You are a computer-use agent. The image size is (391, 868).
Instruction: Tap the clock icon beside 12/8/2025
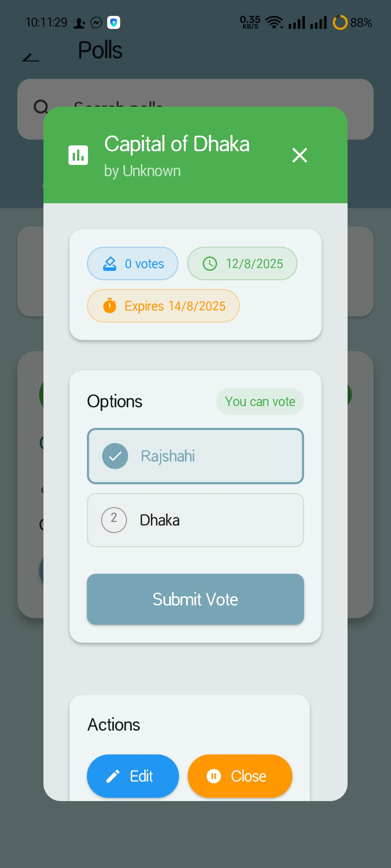pos(210,264)
